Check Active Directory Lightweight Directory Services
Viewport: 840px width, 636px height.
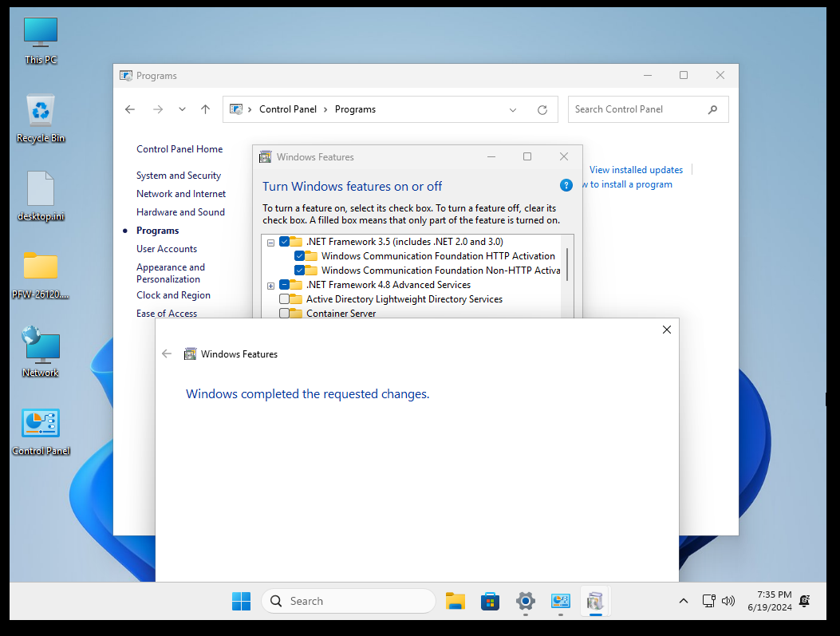coord(285,299)
